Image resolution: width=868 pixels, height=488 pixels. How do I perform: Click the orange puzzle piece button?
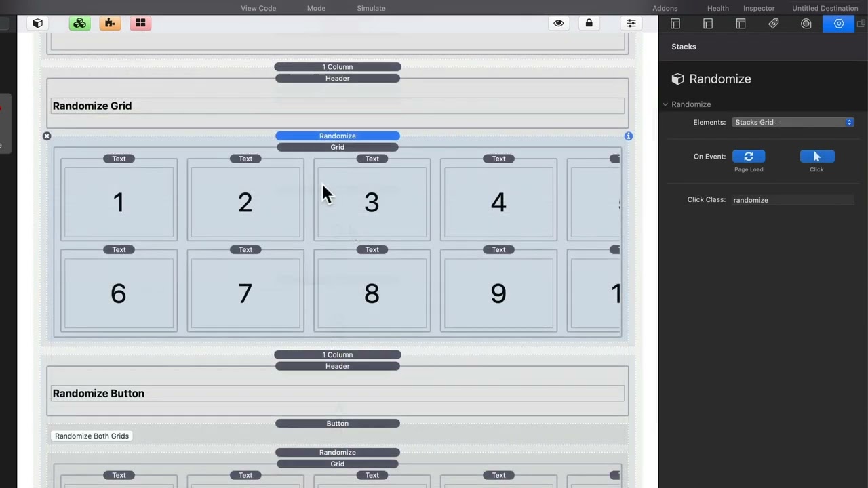tap(110, 23)
